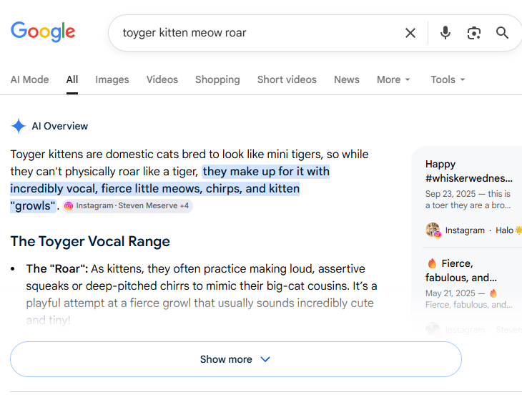
Task: Start voice search with the microphone icon
Action: pos(445,33)
